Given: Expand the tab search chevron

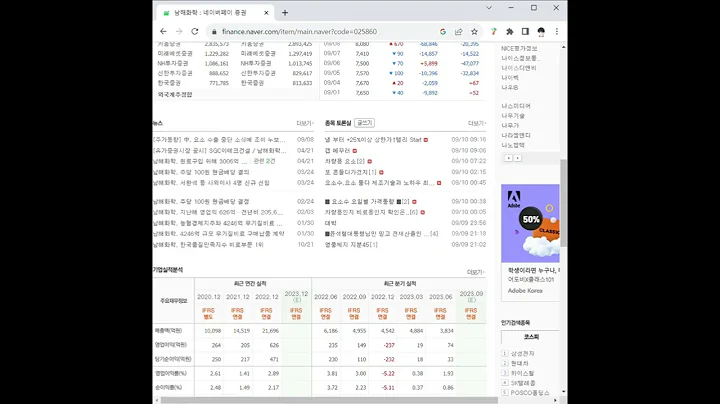Looking at the screenshot, I should click(489, 8).
